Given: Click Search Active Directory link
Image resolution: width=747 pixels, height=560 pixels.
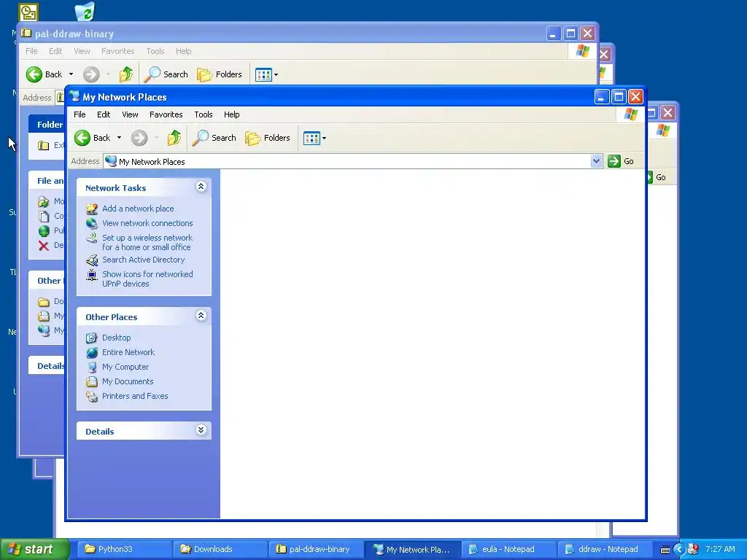Looking at the screenshot, I should pos(144,260).
